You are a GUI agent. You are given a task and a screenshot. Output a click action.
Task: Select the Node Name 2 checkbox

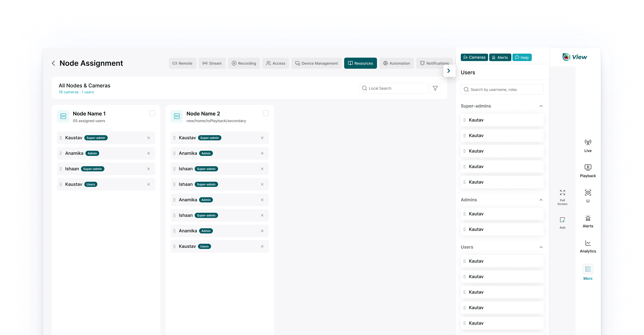266,113
